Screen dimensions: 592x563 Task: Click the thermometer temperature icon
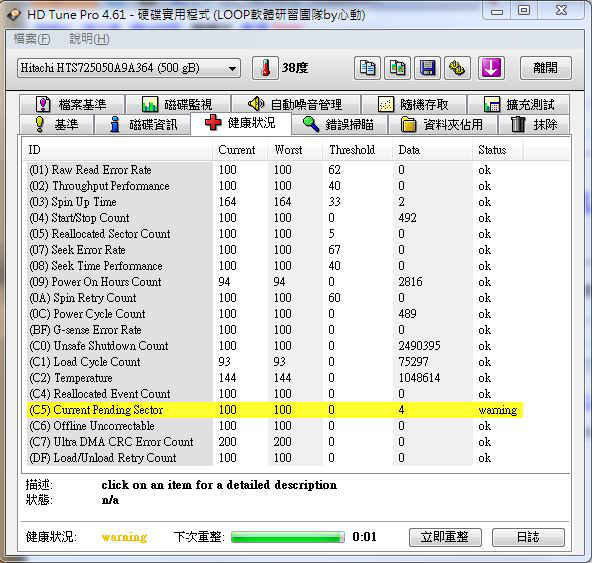(265, 68)
